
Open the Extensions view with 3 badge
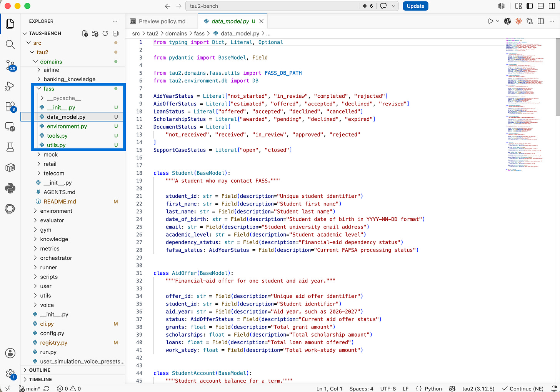(x=10, y=107)
